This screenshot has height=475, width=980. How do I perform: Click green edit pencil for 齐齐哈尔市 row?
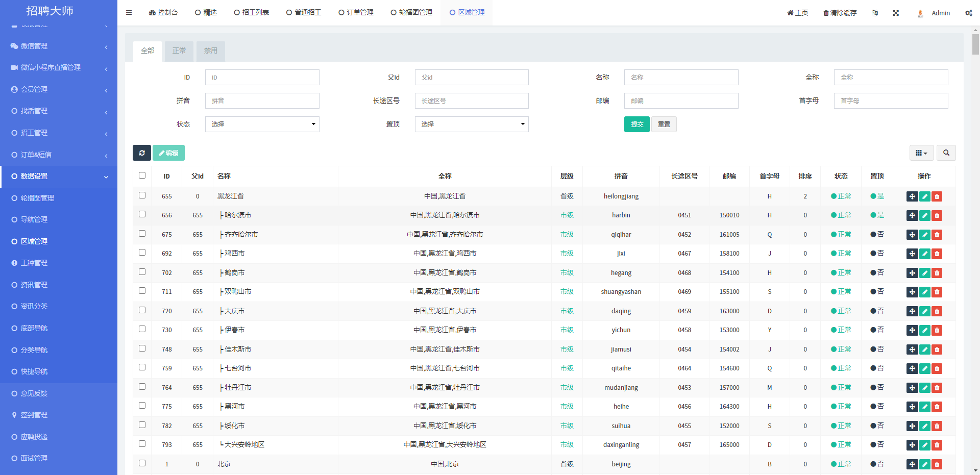coord(924,235)
